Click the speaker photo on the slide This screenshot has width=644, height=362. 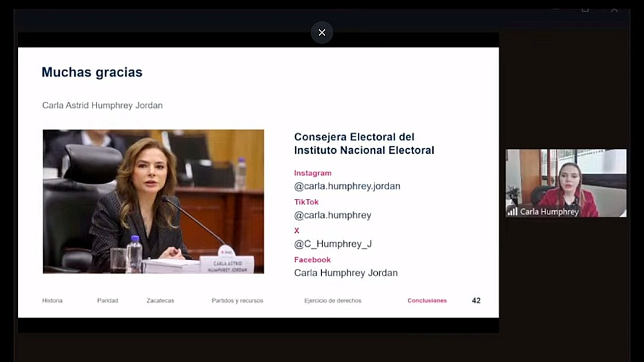(154, 202)
